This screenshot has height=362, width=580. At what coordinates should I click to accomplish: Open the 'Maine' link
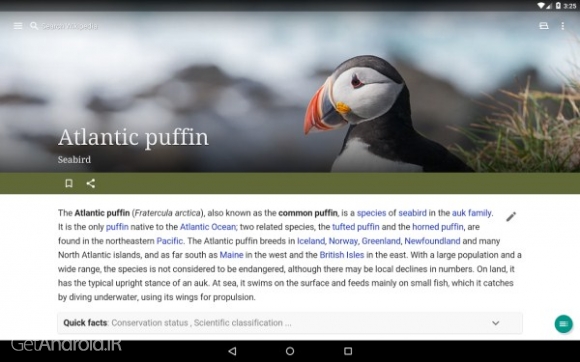[232, 255]
